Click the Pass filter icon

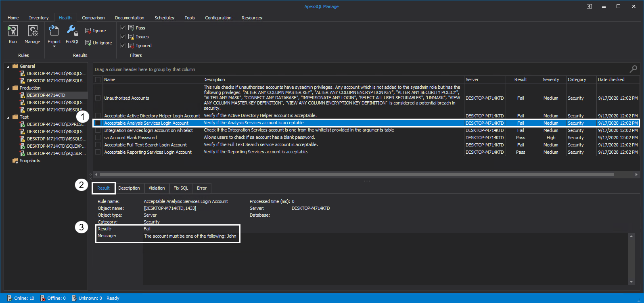pyautogui.click(x=131, y=28)
